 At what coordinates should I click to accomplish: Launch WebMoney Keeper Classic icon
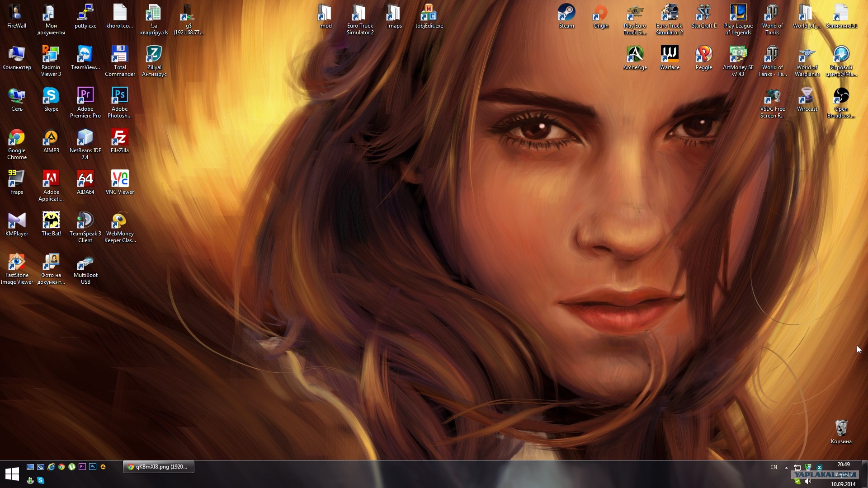tap(120, 227)
